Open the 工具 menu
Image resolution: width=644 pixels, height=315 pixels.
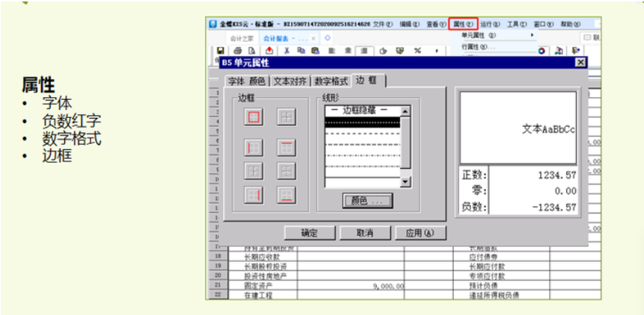[x=516, y=24]
